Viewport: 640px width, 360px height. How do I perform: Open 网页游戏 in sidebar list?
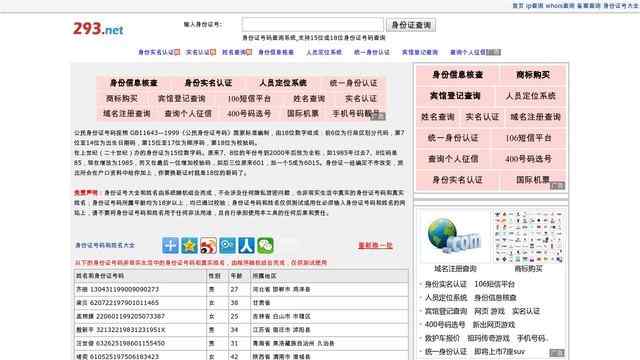489,311
